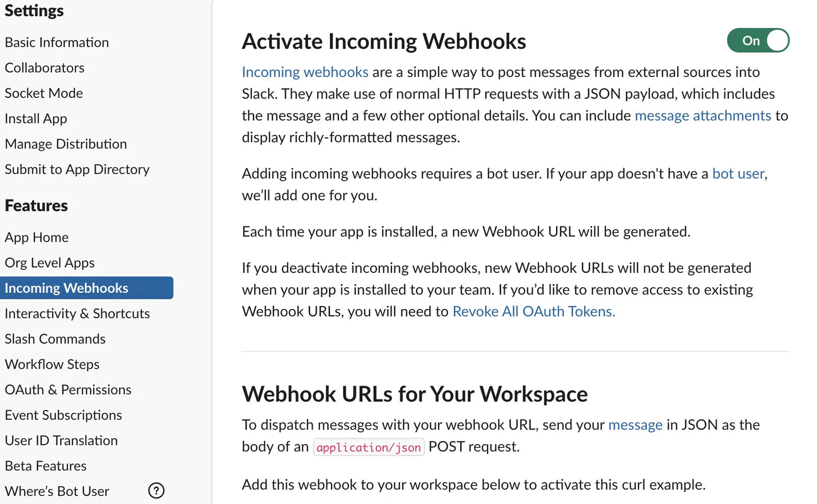Viewport: 817px width, 504px height.
Task: Navigate to App Home feature
Action: click(37, 238)
